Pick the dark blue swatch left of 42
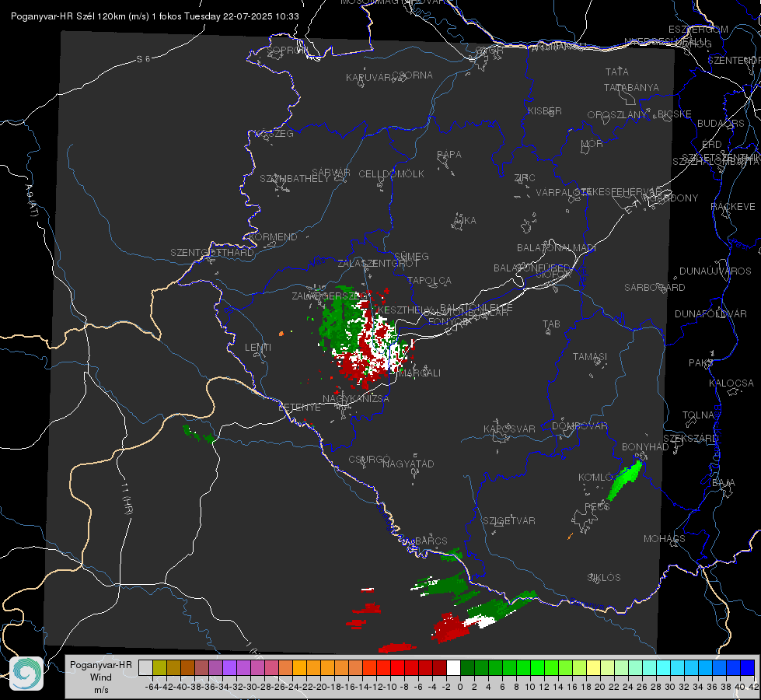The width and height of the screenshot is (761, 700). click(x=748, y=667)
